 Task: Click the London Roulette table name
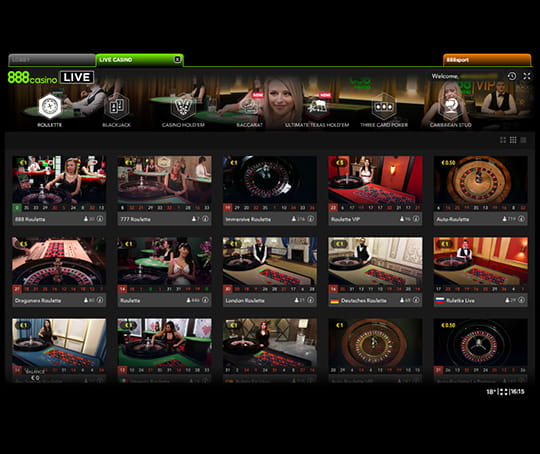tap(245, 300)
